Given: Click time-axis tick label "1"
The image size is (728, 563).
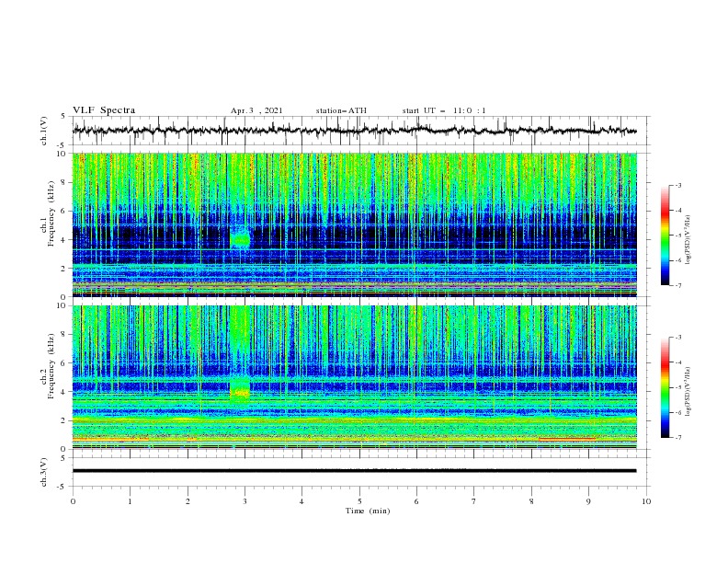Looking at the screenshot, I should 130,501.
